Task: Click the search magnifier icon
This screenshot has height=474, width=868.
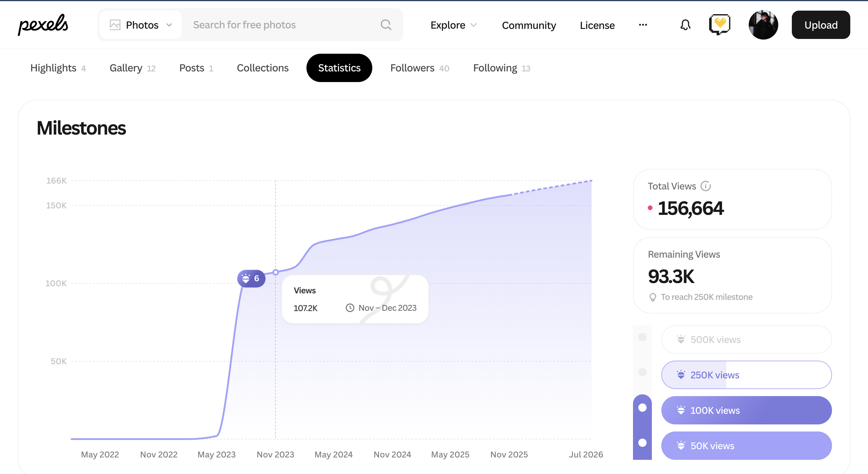Action: coord(386,25)
